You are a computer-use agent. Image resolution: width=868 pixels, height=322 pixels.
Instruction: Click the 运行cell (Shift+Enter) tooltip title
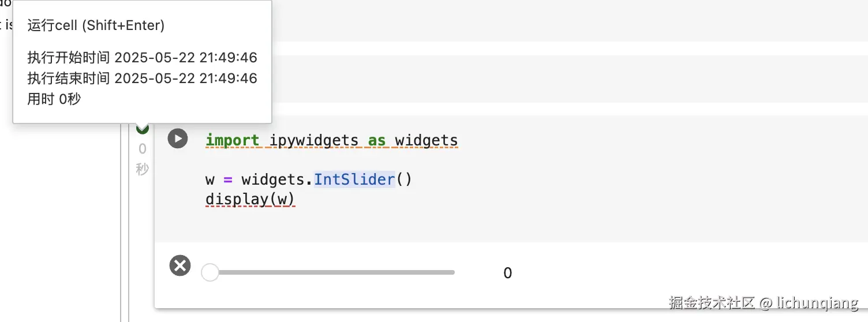(96, 25)
